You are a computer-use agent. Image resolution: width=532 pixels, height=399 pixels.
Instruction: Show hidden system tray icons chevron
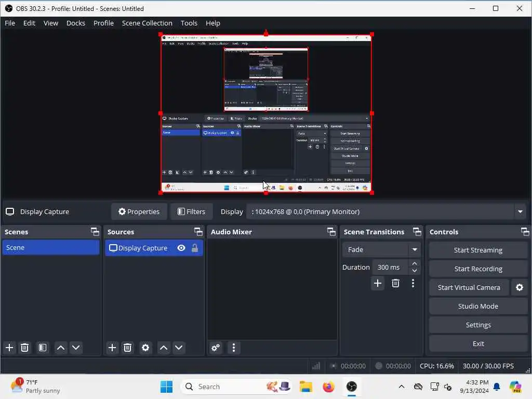[402, 387]
